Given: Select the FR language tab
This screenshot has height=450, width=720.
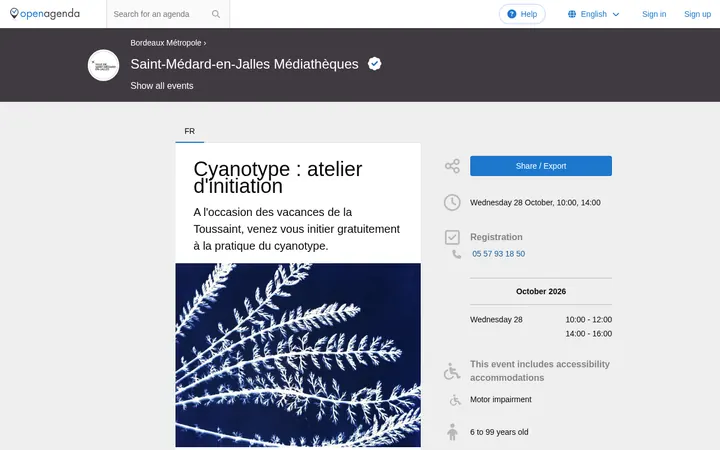Looking at the screenshot, I should coord(190,131).
